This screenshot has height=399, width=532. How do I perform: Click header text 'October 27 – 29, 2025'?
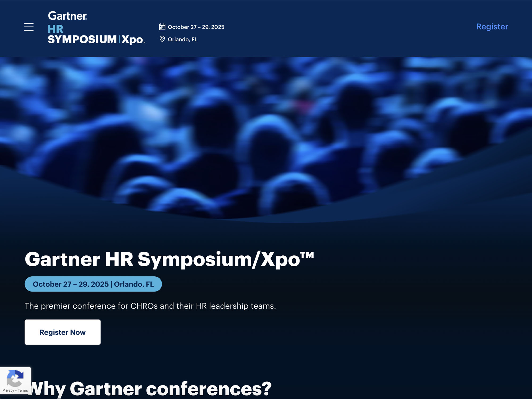pyautogui.click(x=196, y=27)
